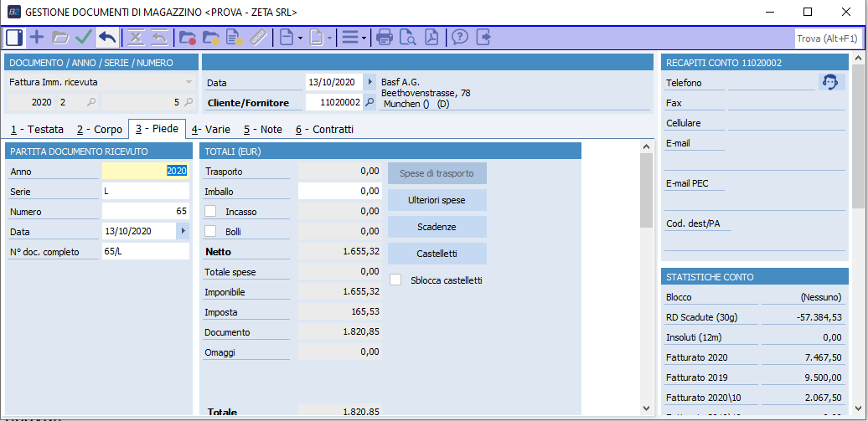Open the Fattura Imm. ricevuta document type dropdown
Image resolution: width=868 pixels, height=421 pixels.
coord(189,82)
